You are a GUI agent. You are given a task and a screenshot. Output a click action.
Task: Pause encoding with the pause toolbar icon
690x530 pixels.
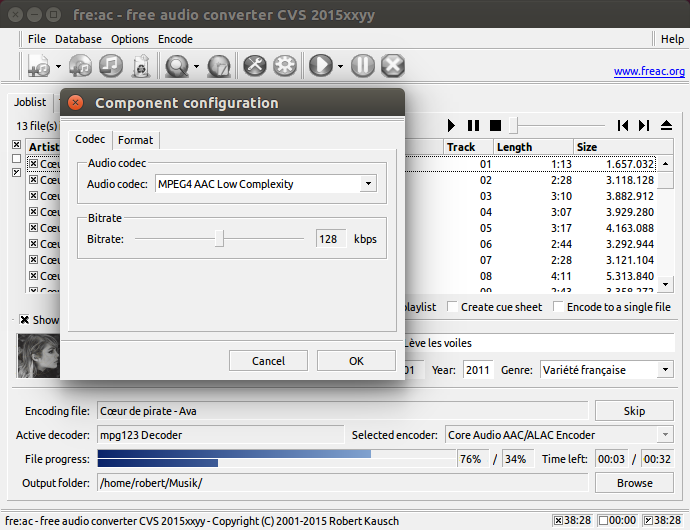click(363, 66)
